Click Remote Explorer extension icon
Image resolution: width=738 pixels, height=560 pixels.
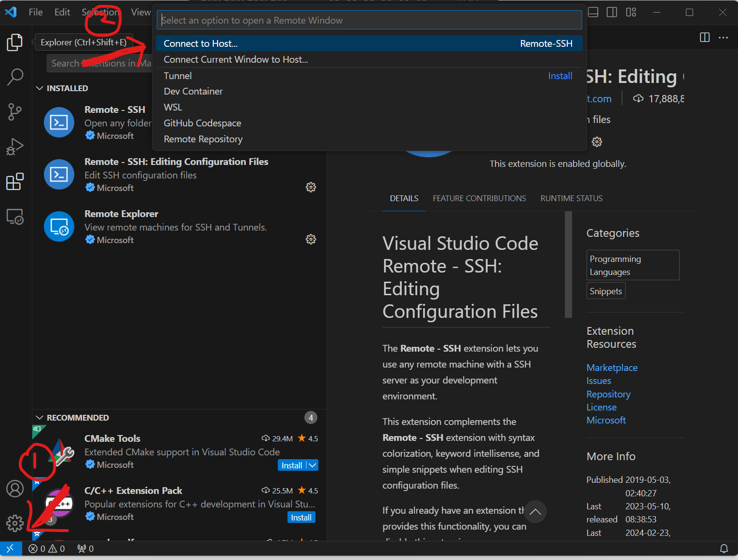[x=59, y=226]
